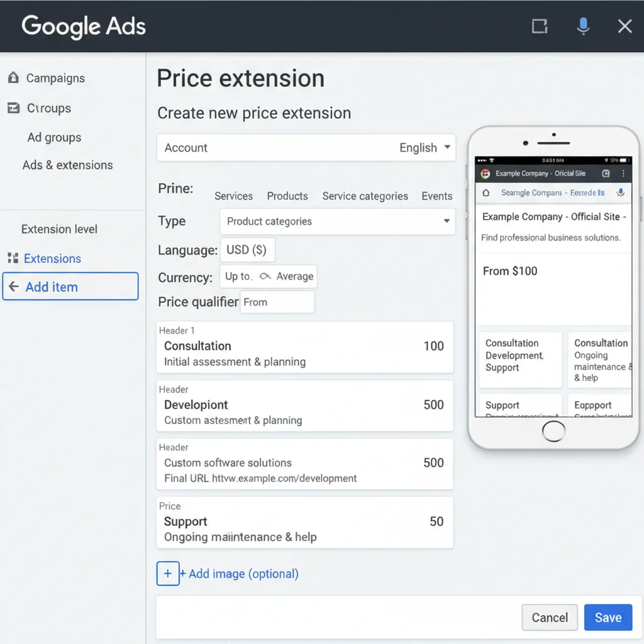Edit the Support price 50

pyautogui.click(x=436, y=521)
